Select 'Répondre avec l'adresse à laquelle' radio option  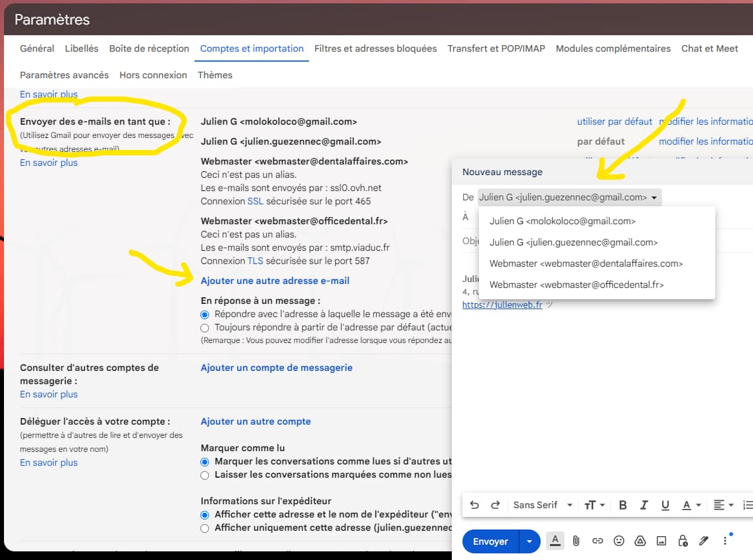pyautogui.click(x=205, y=315)
